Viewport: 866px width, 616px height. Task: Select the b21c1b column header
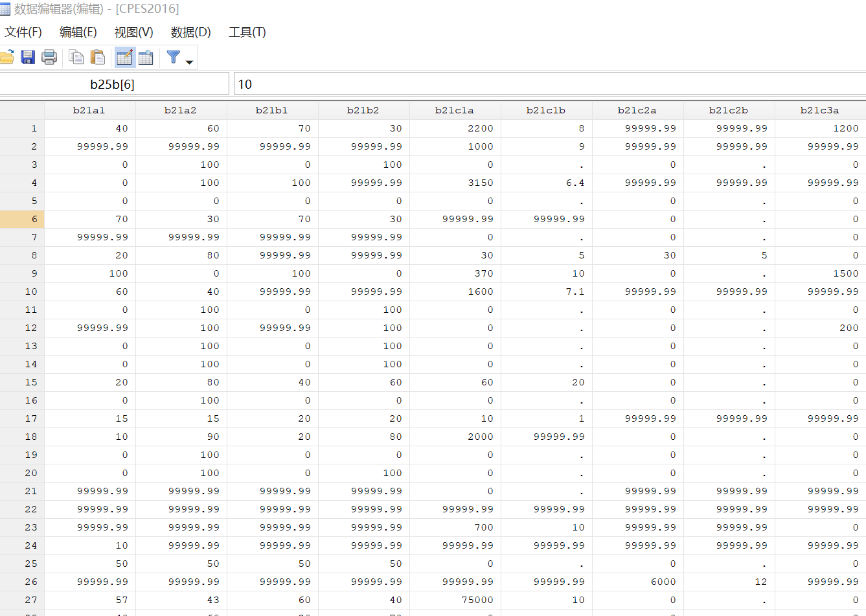click(x=546, y=110)
